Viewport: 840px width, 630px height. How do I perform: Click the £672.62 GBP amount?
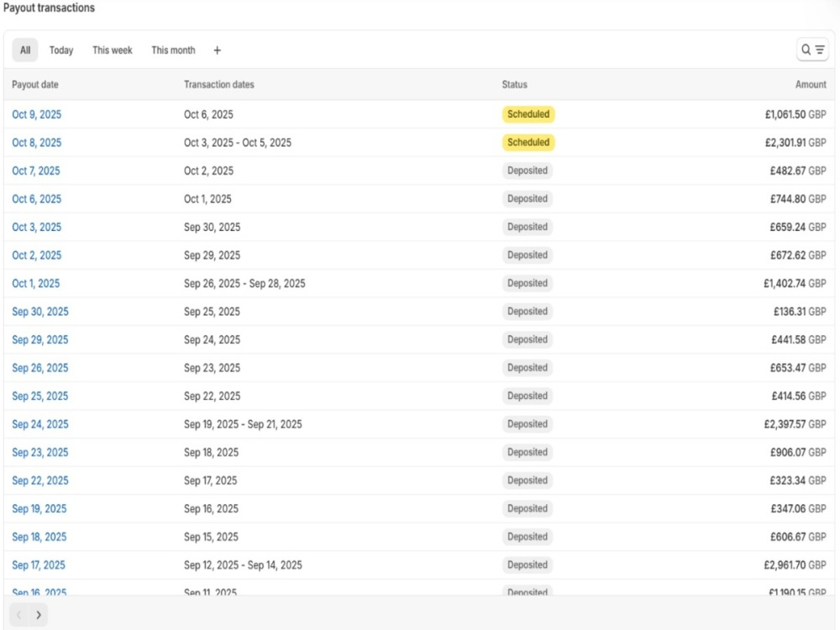798,255
